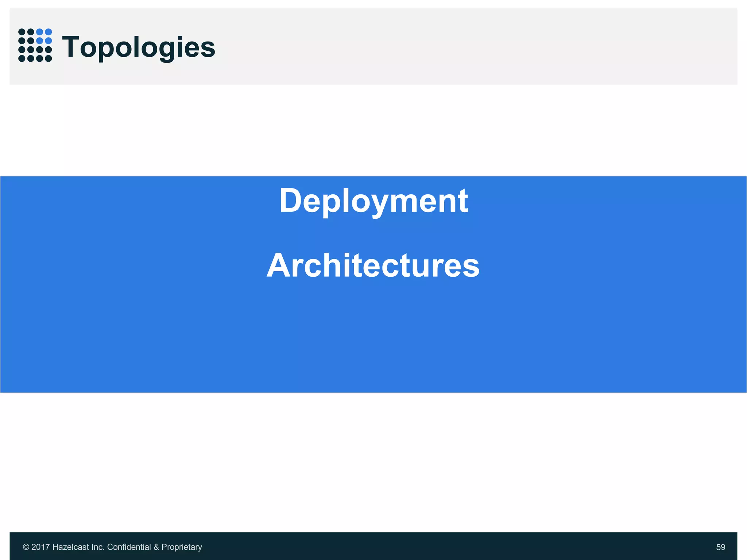747x560 pixels.
Task: Click the copyright symbol in the footer
Action: 26,547
